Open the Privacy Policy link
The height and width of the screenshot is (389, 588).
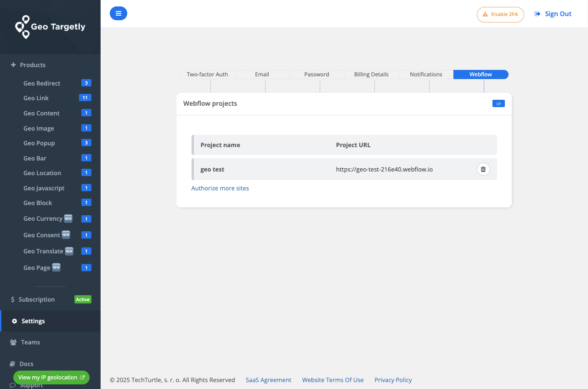coord(393,380)
